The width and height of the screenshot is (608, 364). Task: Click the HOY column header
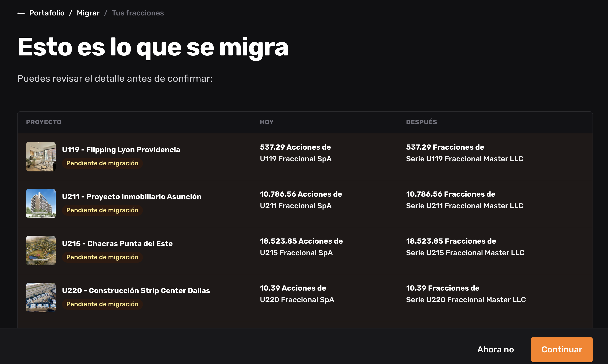(x=267, y=122)
